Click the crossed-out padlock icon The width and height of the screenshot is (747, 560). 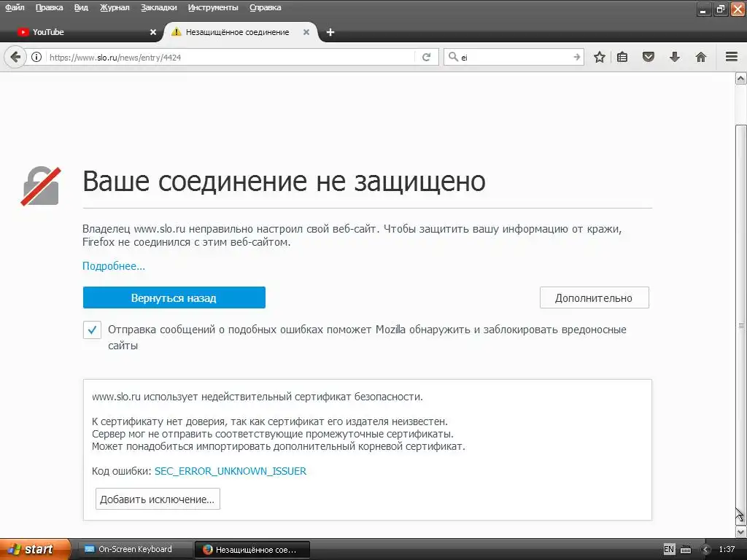point(41,186)
